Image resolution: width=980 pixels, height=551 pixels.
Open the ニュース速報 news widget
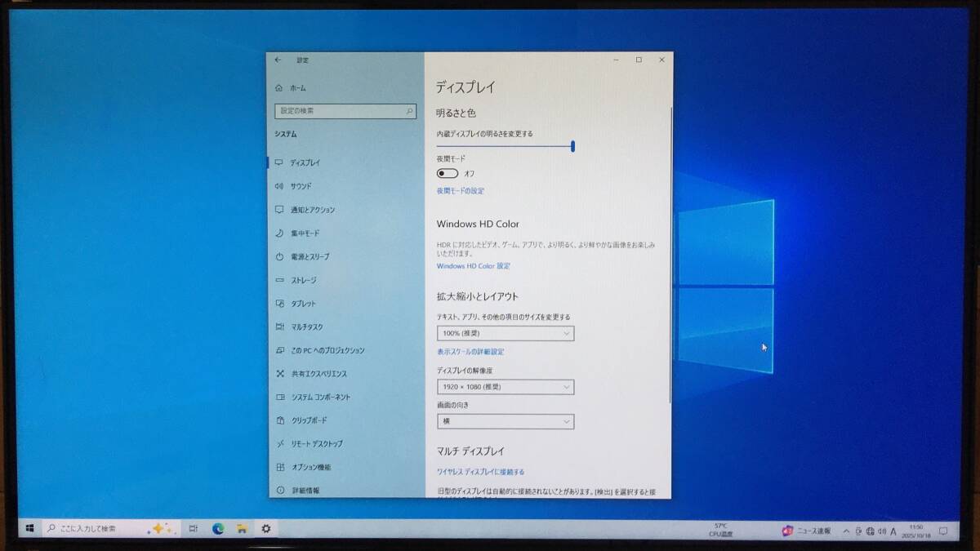tap(807, 531)
